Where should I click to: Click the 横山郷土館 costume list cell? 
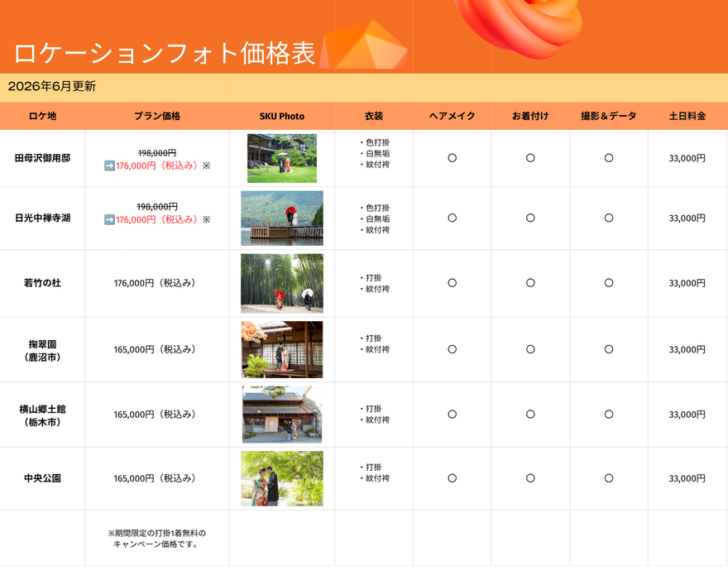tap(374, 415)
